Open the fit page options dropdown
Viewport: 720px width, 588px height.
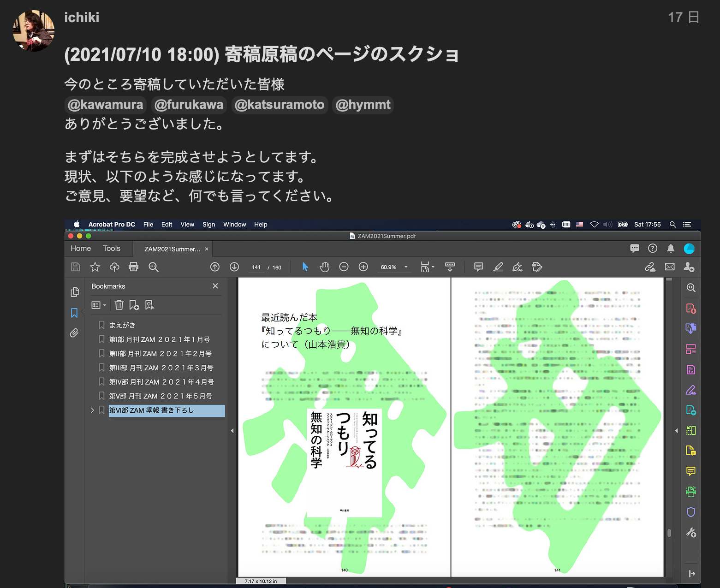[x=428, y=267]
